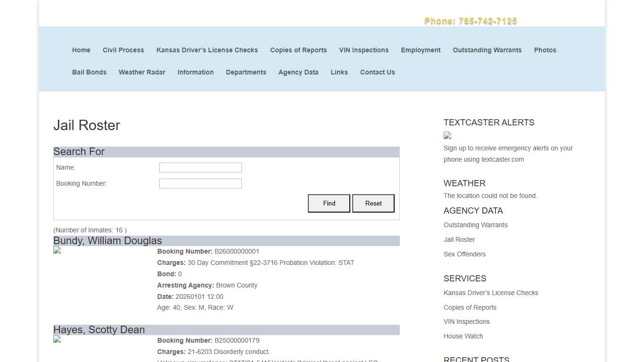This screenshot has height=362, width=644.
Task: Focus the Name search field
Action: click(200, 168)
